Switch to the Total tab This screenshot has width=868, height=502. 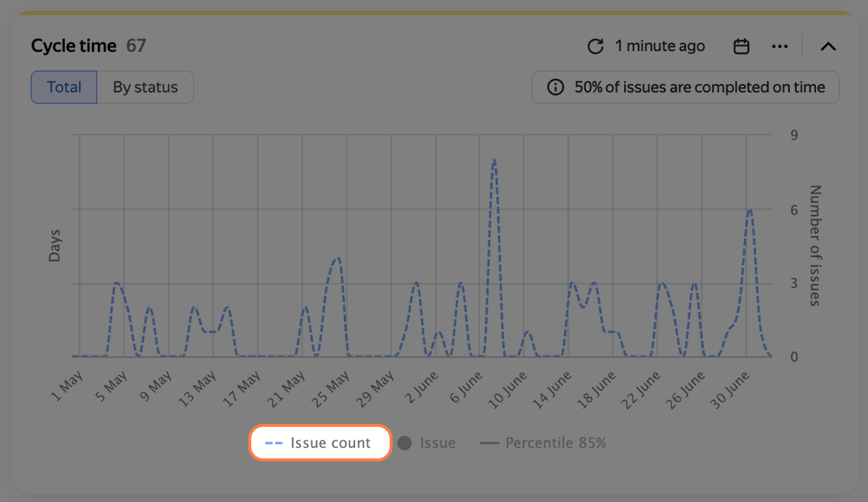click(x=64, y=87)
